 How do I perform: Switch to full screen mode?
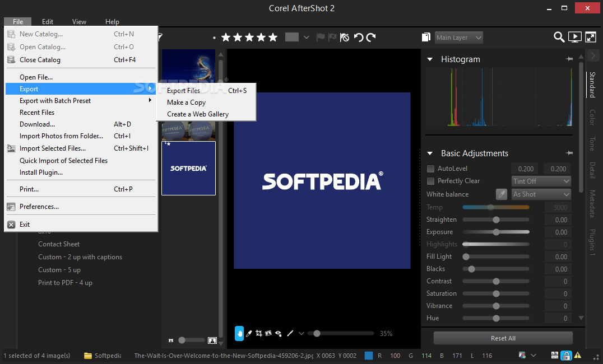point(591,37)
